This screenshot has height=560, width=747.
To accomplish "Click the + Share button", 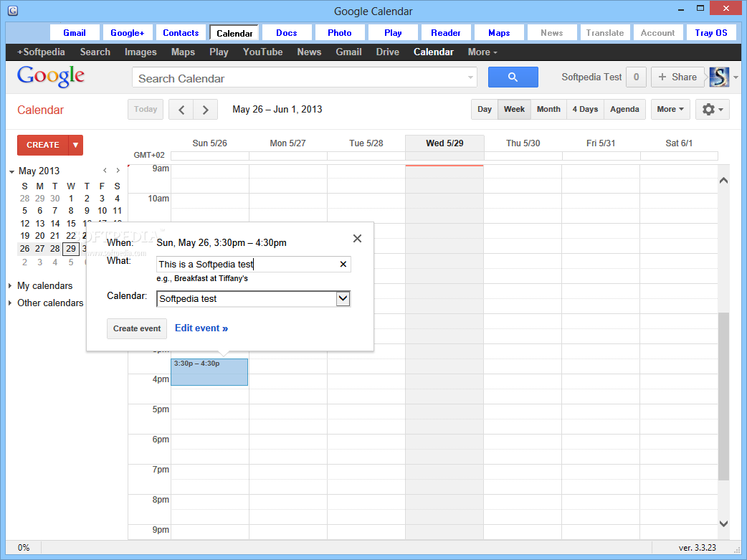I will coord(677,77).
